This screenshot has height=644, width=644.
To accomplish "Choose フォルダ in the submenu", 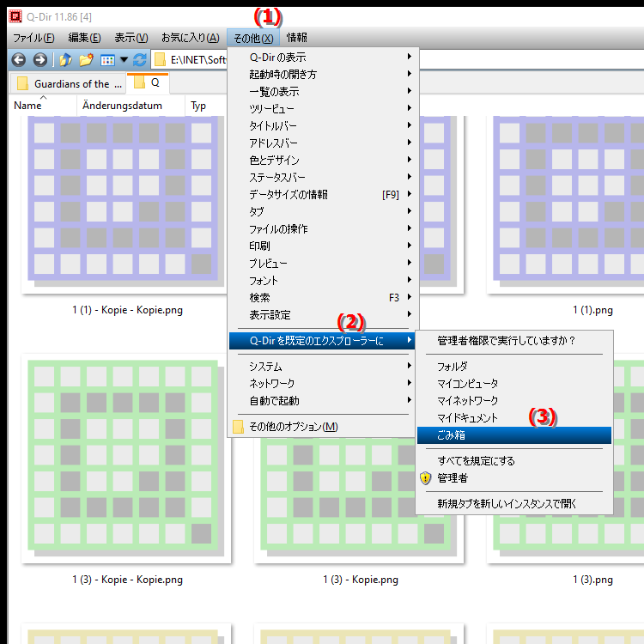I will coord(514,366).
